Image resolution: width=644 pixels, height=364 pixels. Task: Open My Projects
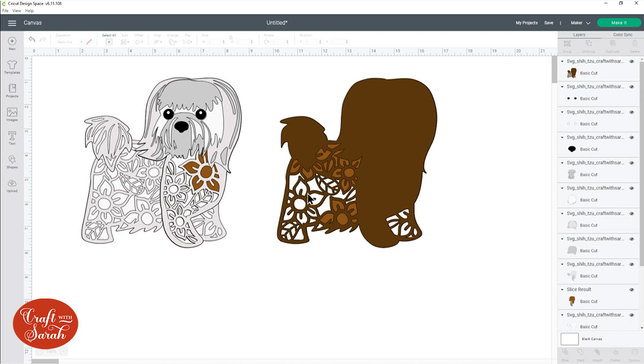[x=526, y=23]
